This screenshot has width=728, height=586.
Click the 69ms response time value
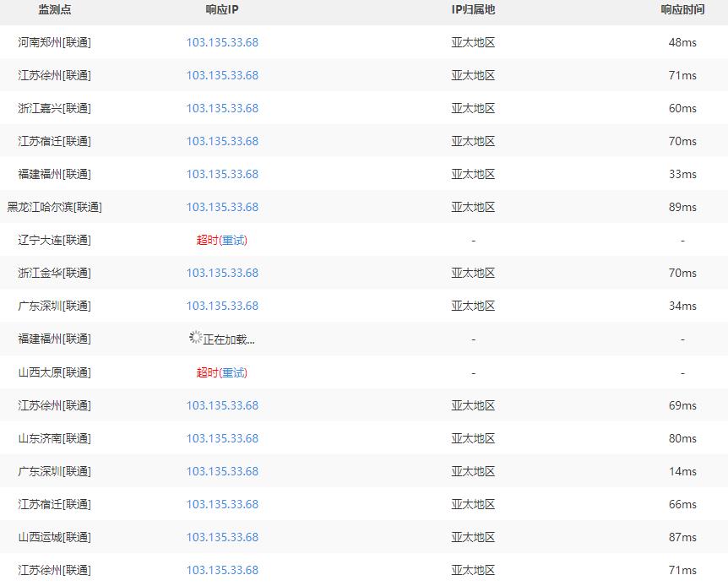[682, 405]
